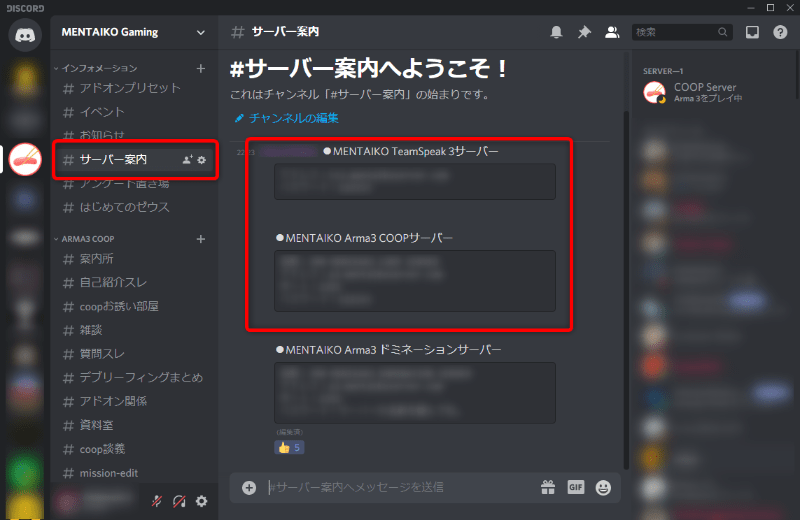
Task: Open the inbox icon
Action: click(752, 32)
